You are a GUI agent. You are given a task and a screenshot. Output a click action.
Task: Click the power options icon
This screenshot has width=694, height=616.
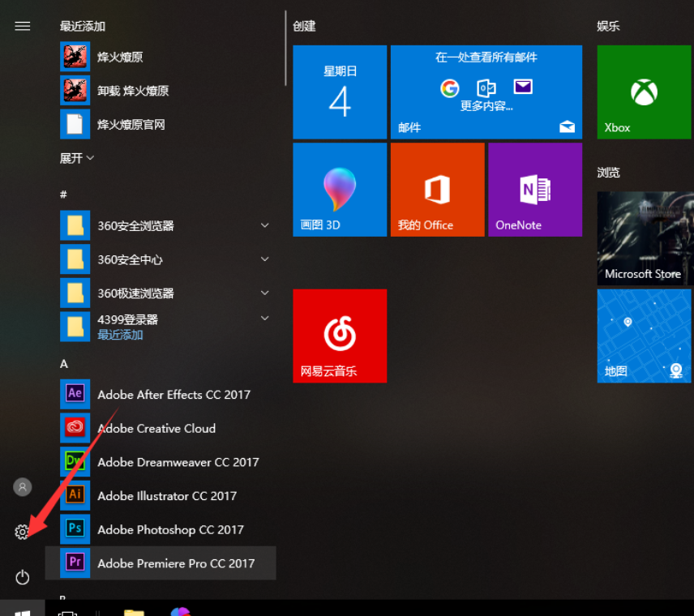[x=22, y=578]
